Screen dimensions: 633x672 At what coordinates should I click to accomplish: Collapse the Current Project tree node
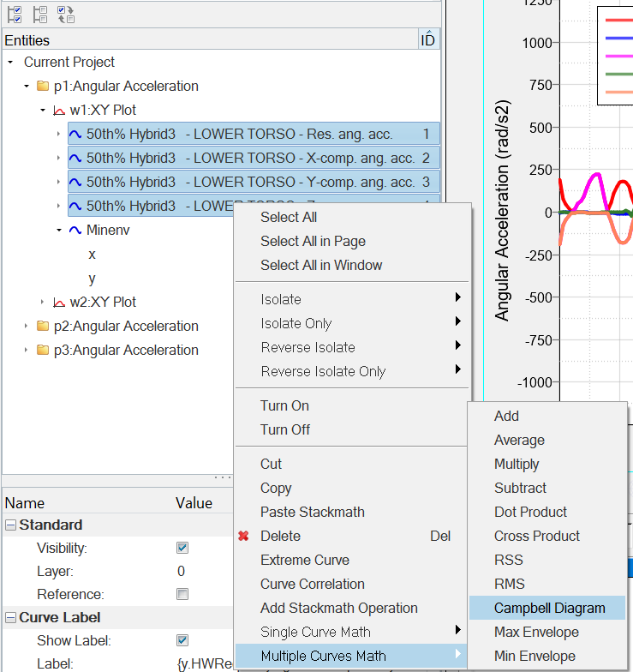coord(10,63)
